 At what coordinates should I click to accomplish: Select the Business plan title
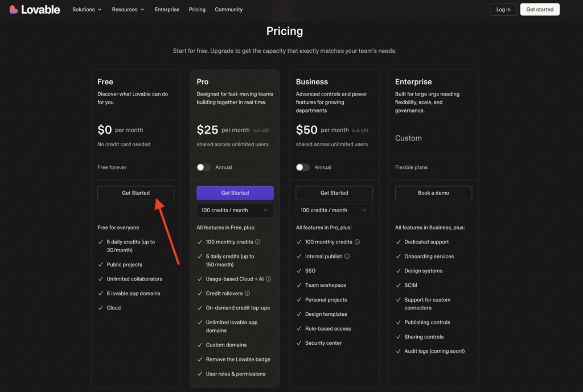click(x=312, y=82)
